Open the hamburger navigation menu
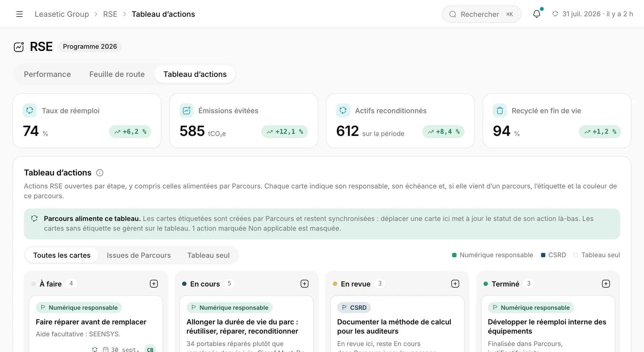The image size is (644, 352). coord(19,14)
